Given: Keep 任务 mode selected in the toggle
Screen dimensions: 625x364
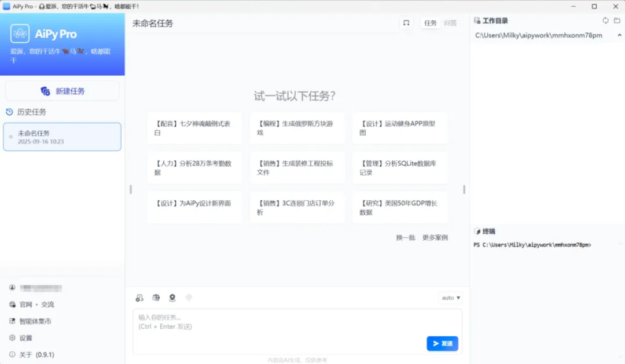Looking at the screenshot, I should 430,23.
